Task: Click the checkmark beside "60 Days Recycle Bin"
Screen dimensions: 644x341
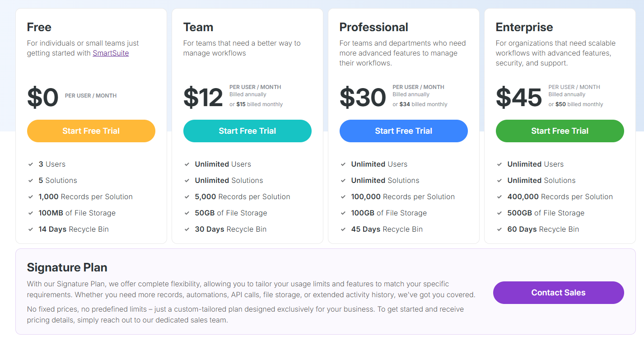Action: tap(499, 229)
